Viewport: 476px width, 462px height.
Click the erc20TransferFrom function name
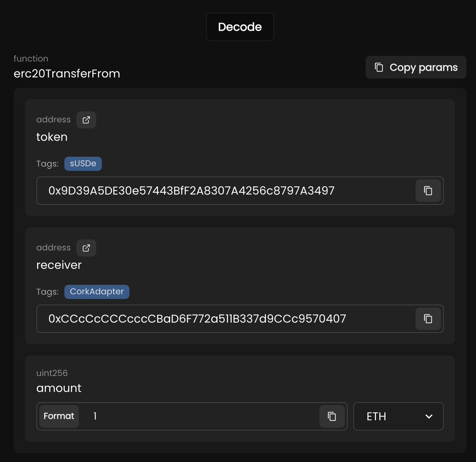pyautogui.click(x=67, y=74)
